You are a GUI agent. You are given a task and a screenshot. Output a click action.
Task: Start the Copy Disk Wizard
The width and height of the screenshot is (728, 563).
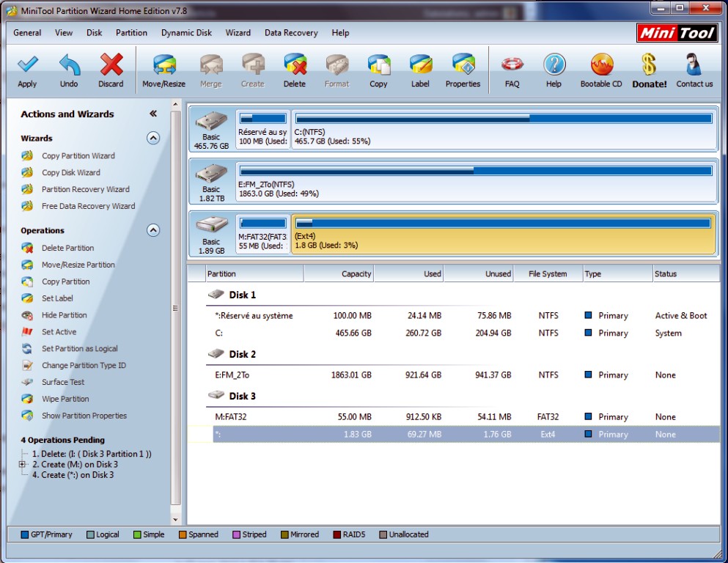point(70,173)
